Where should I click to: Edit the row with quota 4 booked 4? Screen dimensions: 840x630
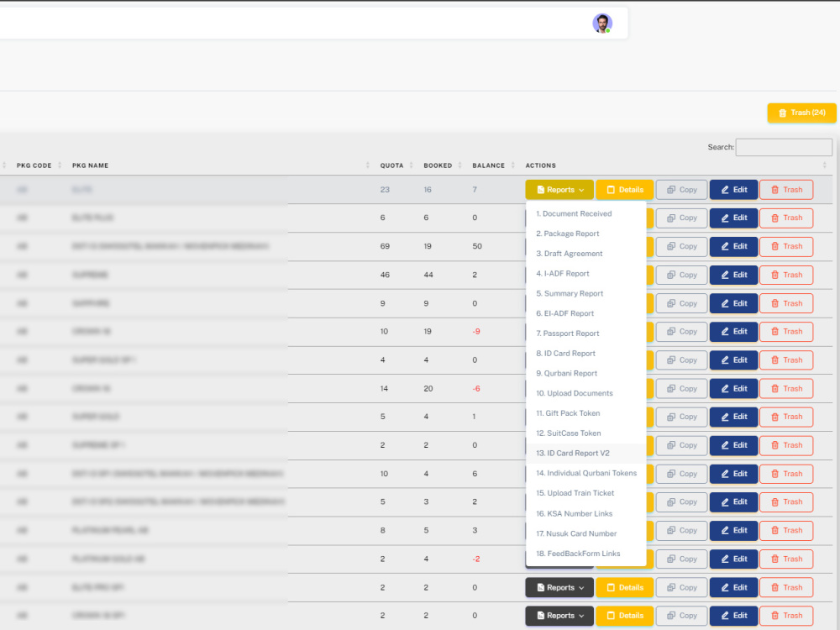tap(733, 360)
